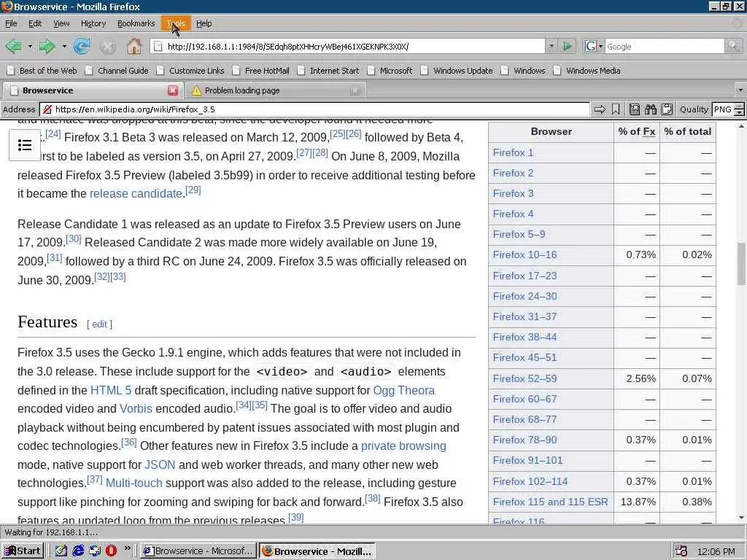Screen dimensions: 747x560
Task: Click the system tray scheduler icon
Action: coord(681,551)
